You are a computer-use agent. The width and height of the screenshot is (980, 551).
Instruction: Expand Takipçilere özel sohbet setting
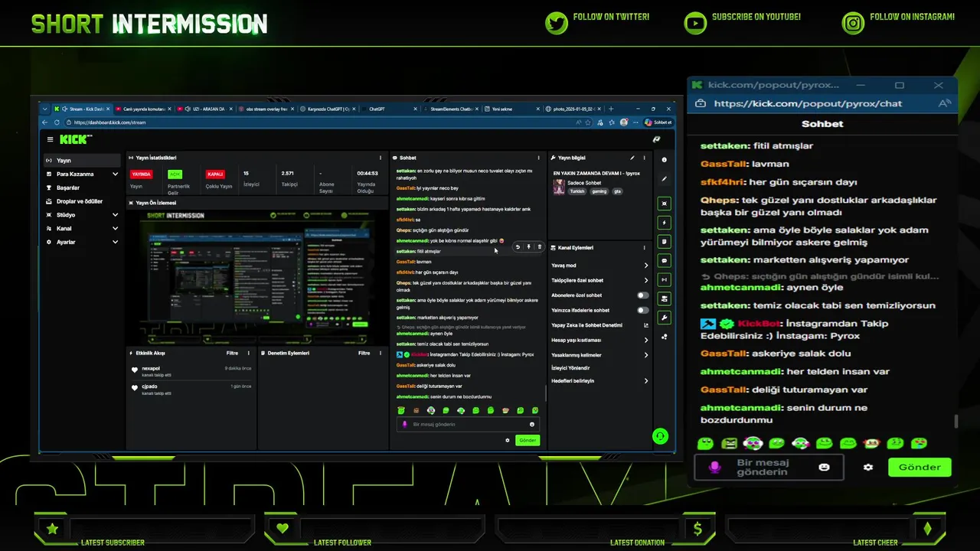click(x=599, y=280)
